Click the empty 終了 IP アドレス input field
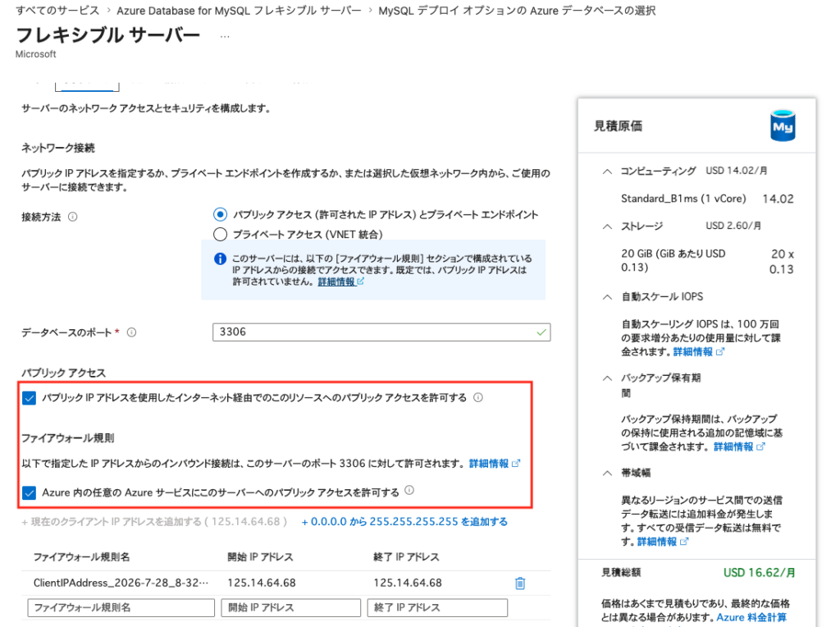Screen dimensions: 840x627 pos(437,607)
